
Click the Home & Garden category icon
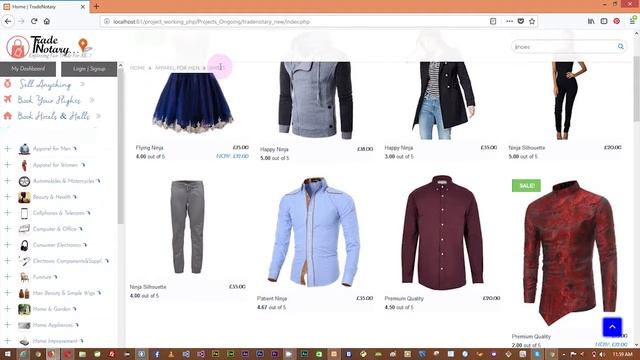click(24, 309)
